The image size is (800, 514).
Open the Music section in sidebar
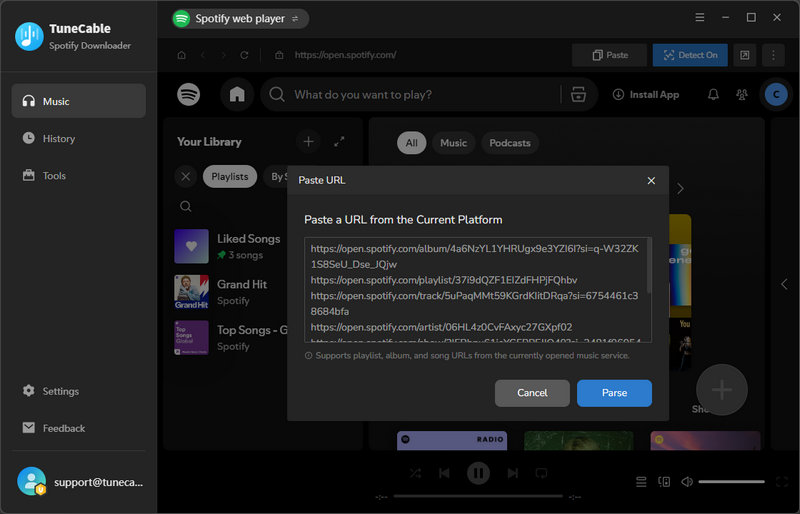coord(79,101)
